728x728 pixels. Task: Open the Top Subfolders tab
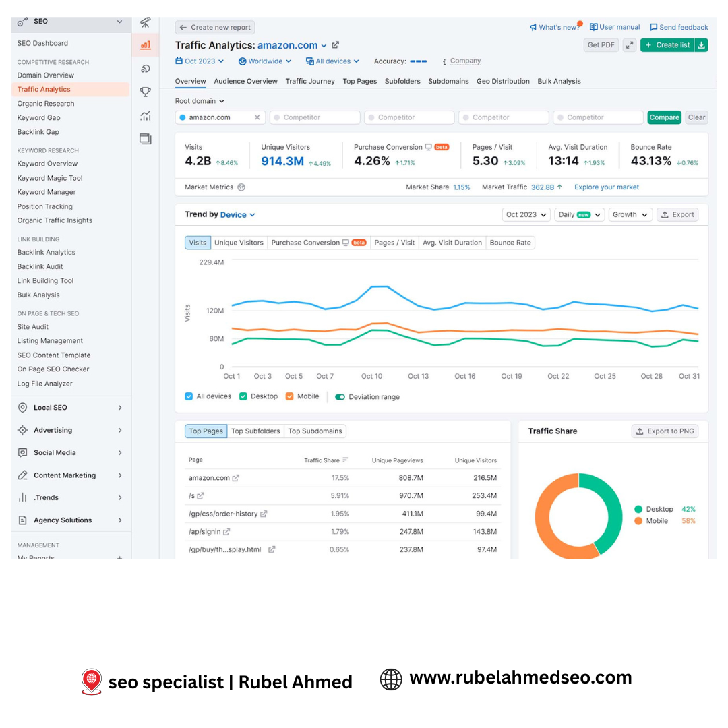[x=255, y=431]
